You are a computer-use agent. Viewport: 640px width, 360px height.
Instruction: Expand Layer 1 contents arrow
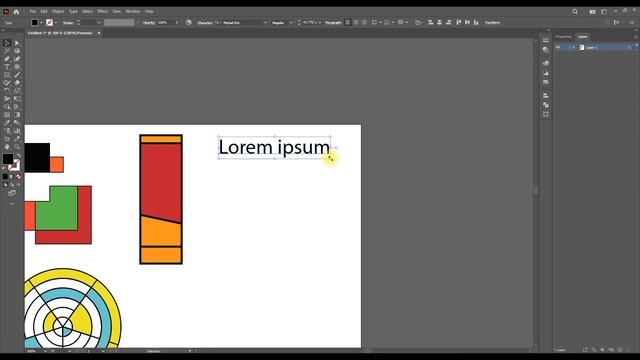(x=573, y=47)
